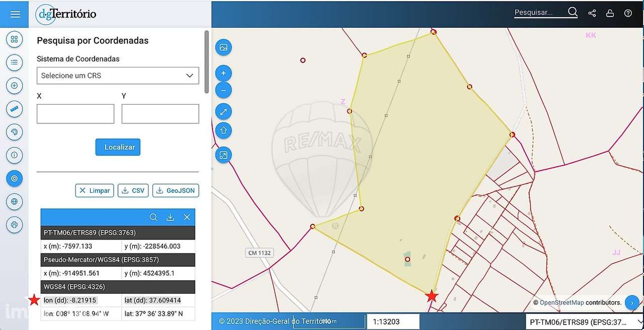Click the search magnifier in top bar
The height and width of the screenshot is (330, 644).
coord(573,12)
